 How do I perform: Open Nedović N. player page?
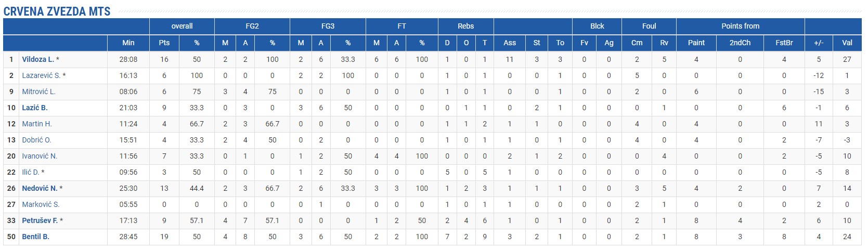pyautogui.click(x=40, y=188)
